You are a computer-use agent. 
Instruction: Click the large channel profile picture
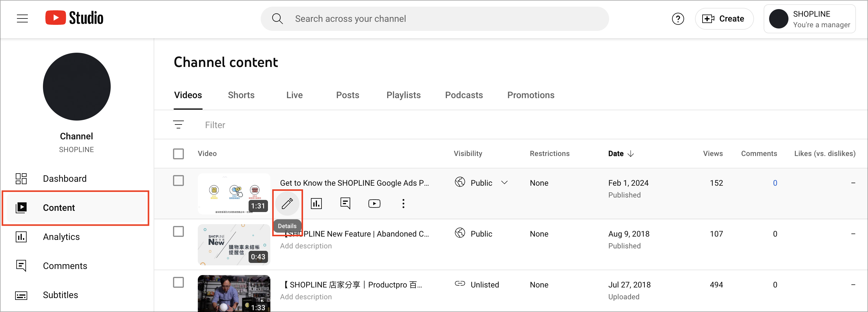(77, 86)
